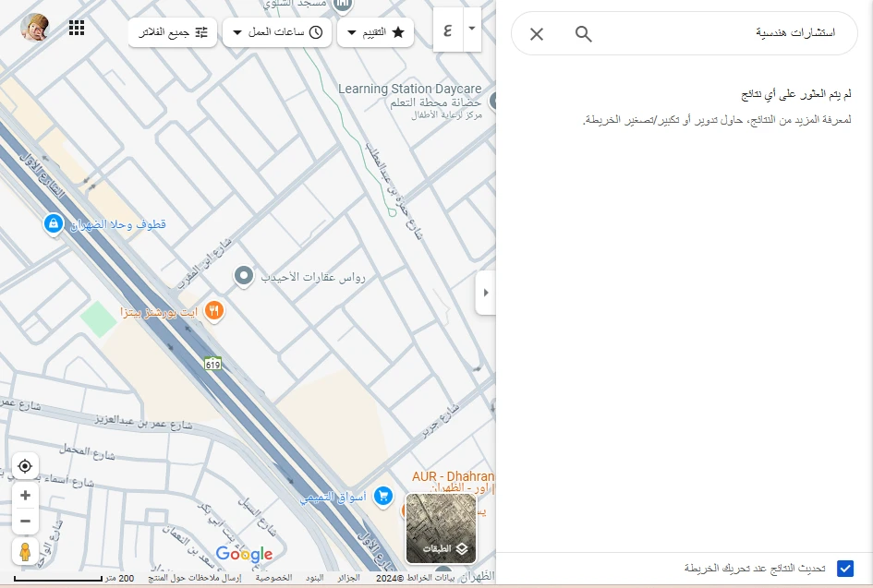Viewport: 873px width, 588px height.
Task: Open the user profile avatar
Action: tap(35, 28)
